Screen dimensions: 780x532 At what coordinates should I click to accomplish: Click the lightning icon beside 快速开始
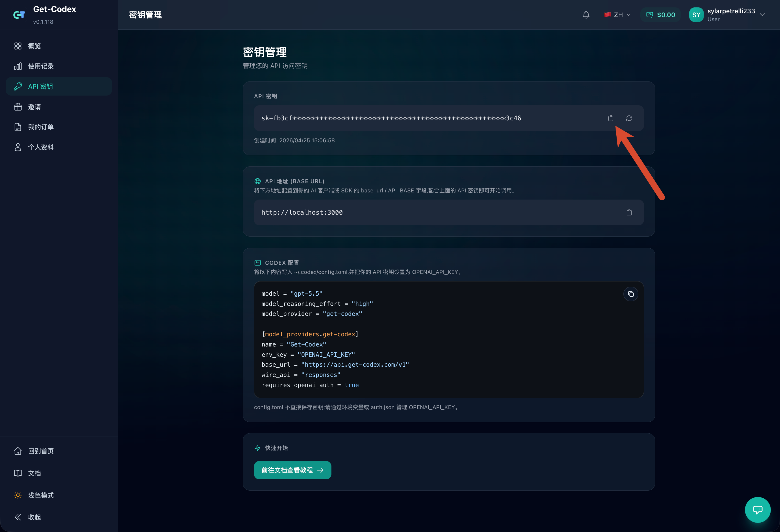(x=258, y=448)
